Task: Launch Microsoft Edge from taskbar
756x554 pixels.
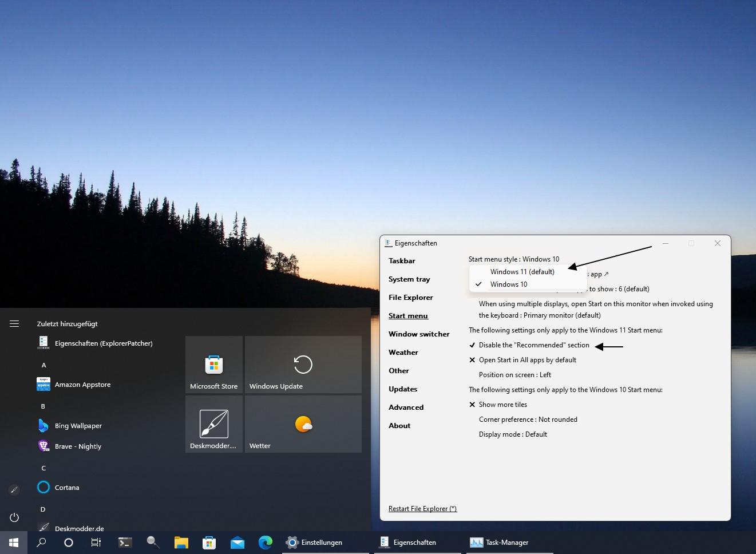Action: coord(266,542)
